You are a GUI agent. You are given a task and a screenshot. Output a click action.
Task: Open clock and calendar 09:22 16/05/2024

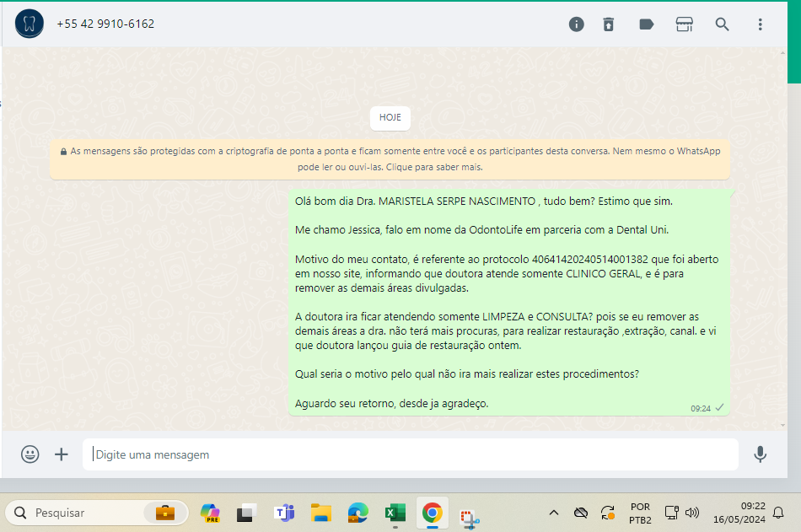(739, 513)
